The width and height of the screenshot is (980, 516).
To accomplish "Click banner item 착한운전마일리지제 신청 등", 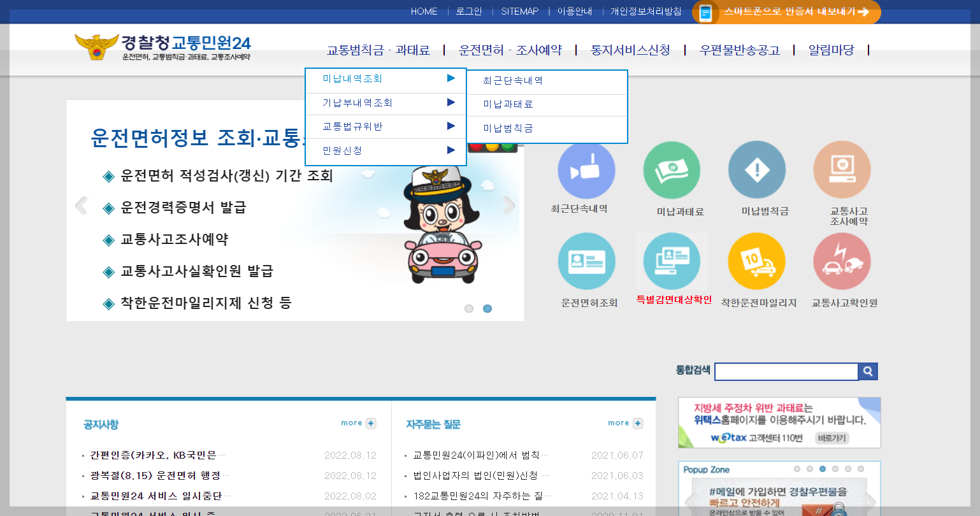I will (x=206, y=303).
